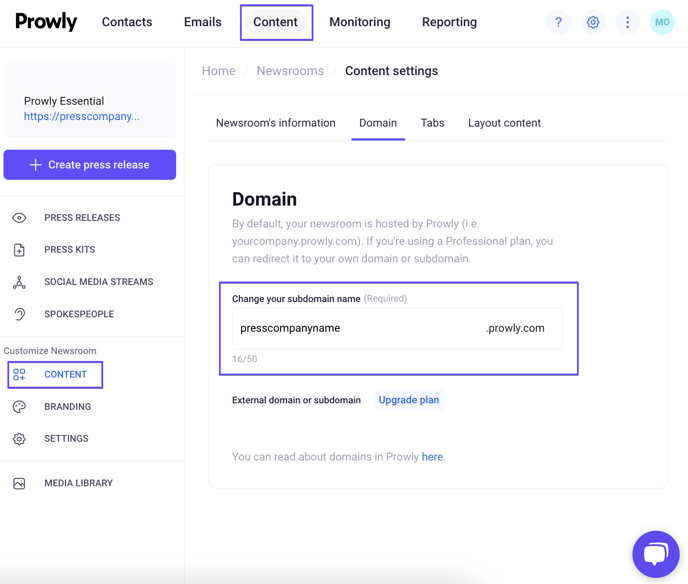Click the Content grid icon in sidebar
This screenshot has width=688, height=584.
(x=19, y=374)
